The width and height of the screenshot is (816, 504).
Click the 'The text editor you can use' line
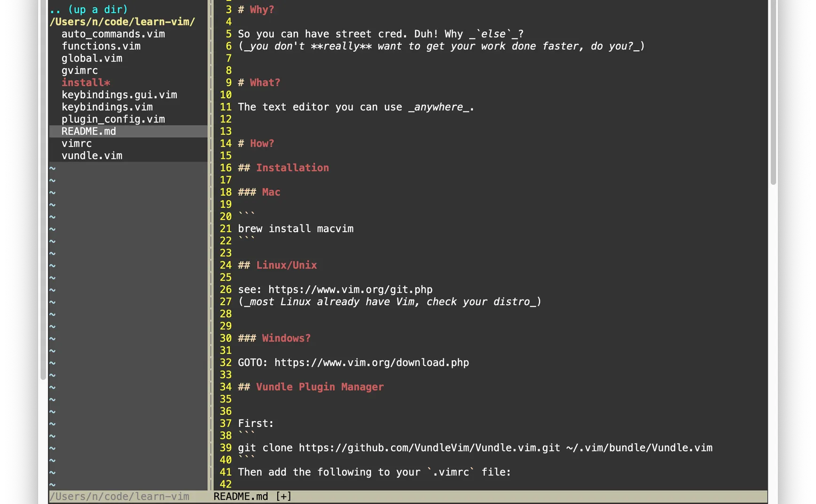pyautogui.click(x=356, y=107)
